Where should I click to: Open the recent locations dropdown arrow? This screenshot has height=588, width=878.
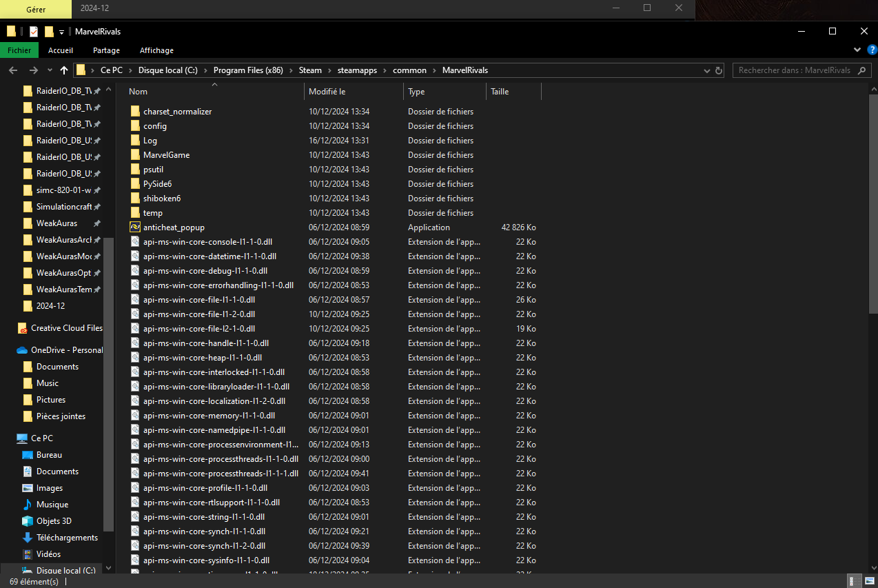[x=50, y=70]
